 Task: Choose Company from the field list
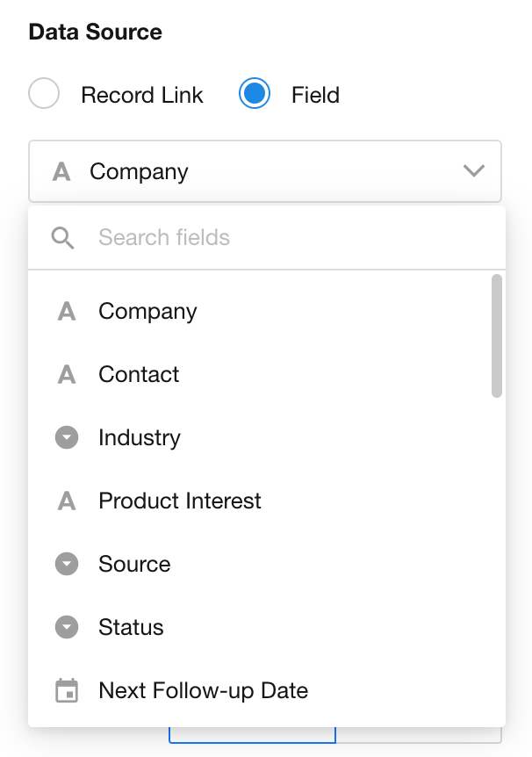[x=147, y=312]
